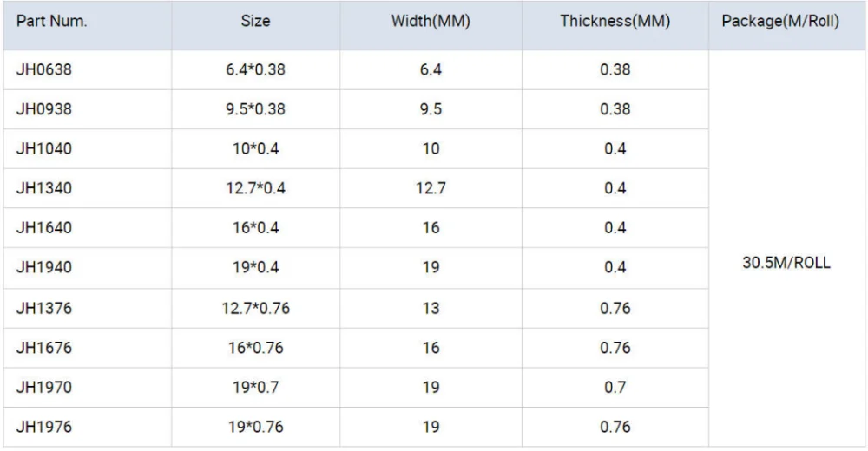This screenshot has height=451, width=868.
Task: Click the Thickness(MM) column header
Action: (x=614, y=22)
